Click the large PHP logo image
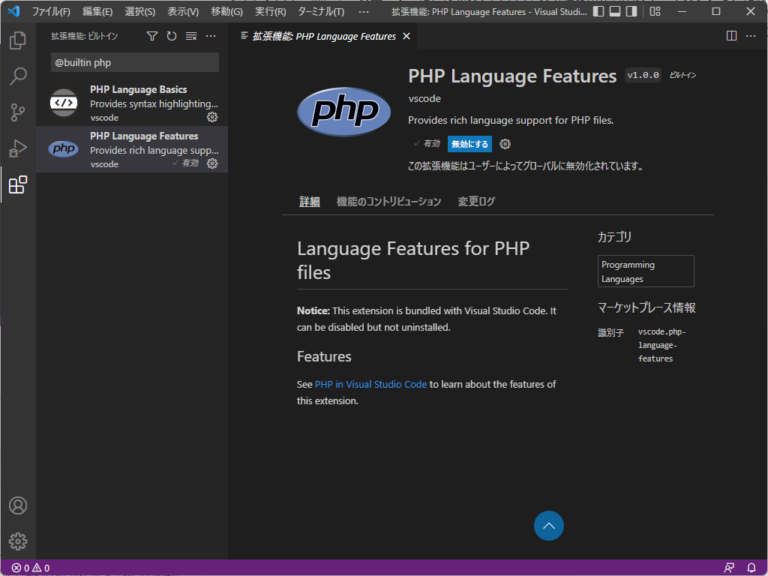 click(344, 111)
